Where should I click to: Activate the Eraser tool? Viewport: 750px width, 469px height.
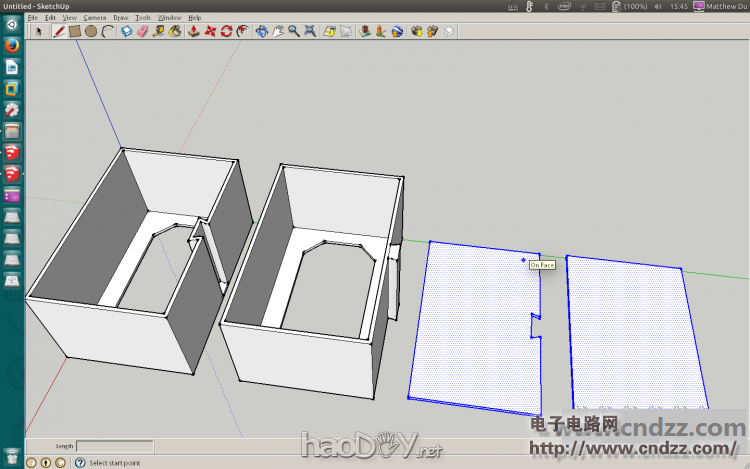(x=142, y=31)
